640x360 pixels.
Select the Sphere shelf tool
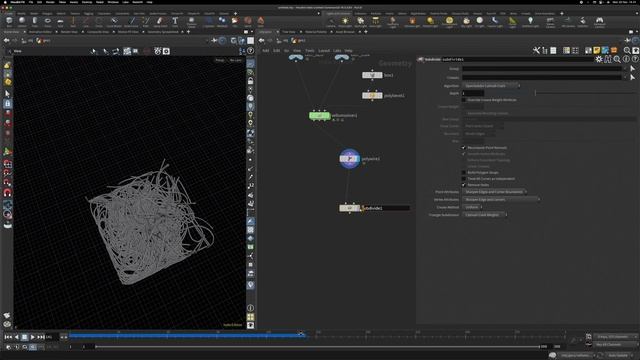pos(22,22)
